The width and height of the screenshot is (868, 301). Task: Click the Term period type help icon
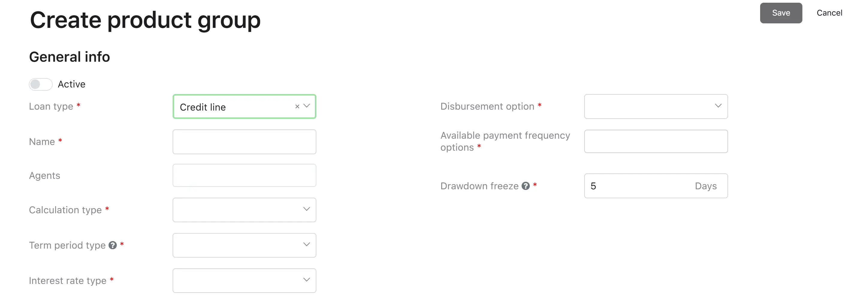[113, 245]
